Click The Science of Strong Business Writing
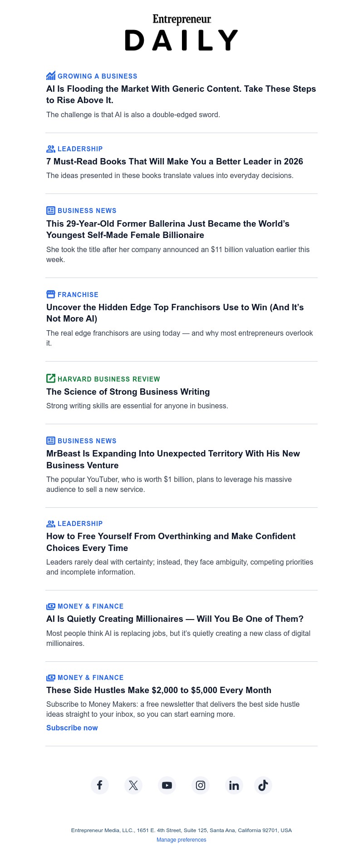 pos(128,392)
